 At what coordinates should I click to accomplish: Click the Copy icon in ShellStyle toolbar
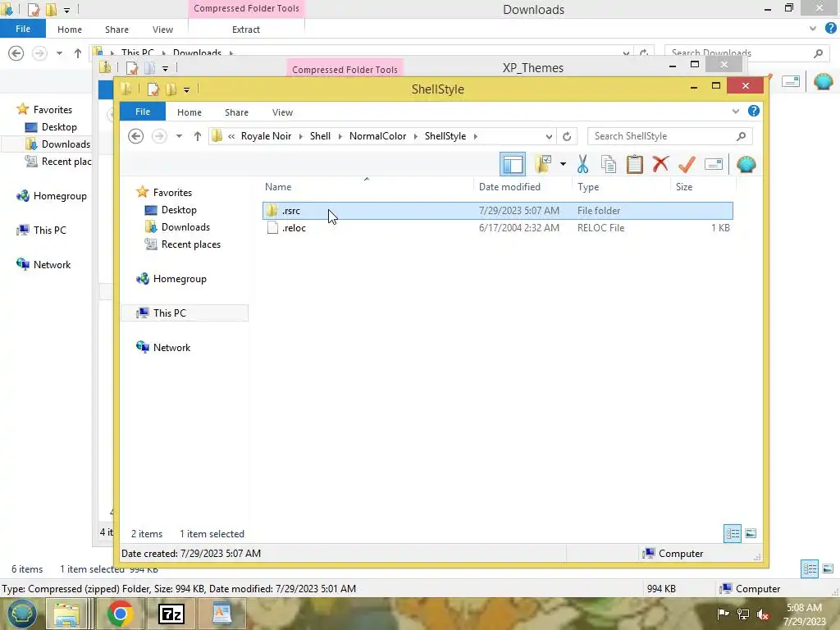tap(609, 164)
